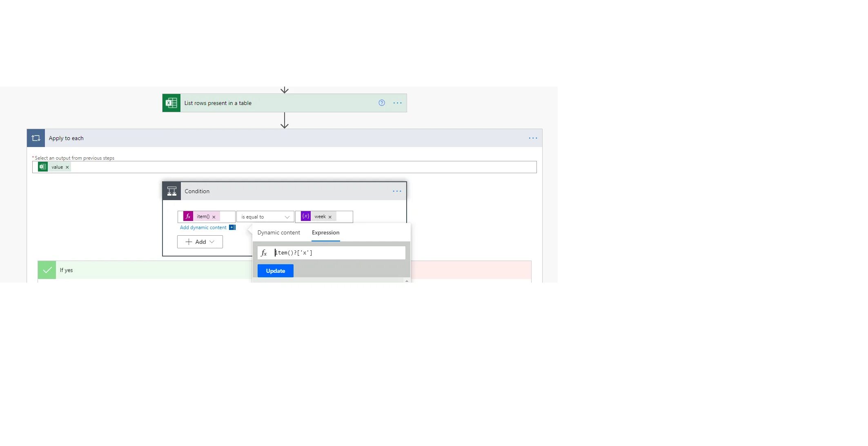The height and width of the screenshot is (446, 868).
Task: Click the Apply to each loop icon
Action: pyautogui.click(x=36, y=138)
